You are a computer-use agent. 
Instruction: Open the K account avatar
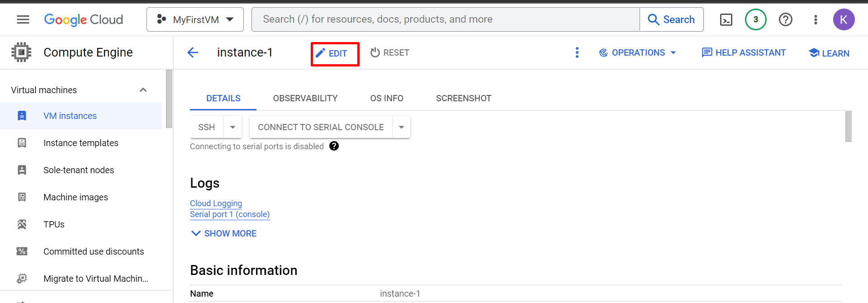[x=844, y=19]
